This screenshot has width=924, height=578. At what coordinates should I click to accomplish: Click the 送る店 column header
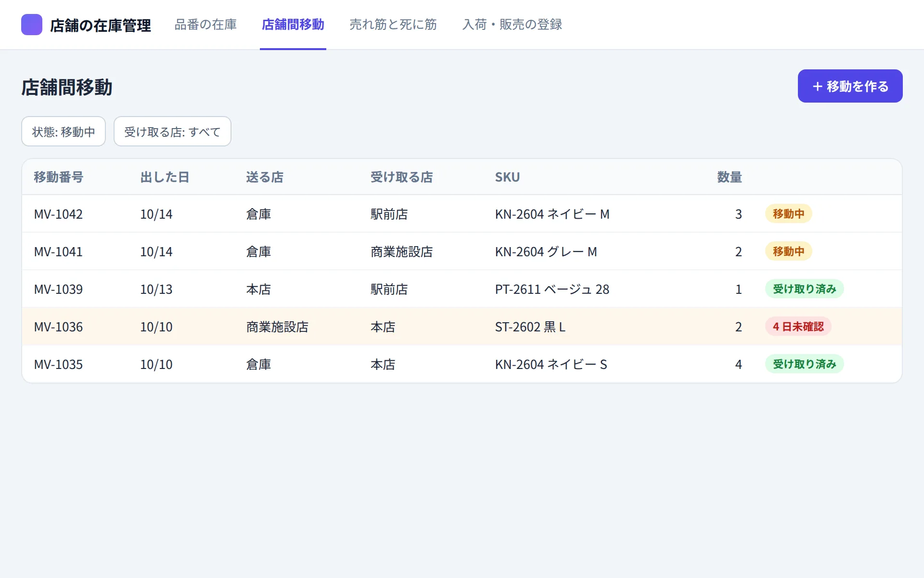pos(265,177)
